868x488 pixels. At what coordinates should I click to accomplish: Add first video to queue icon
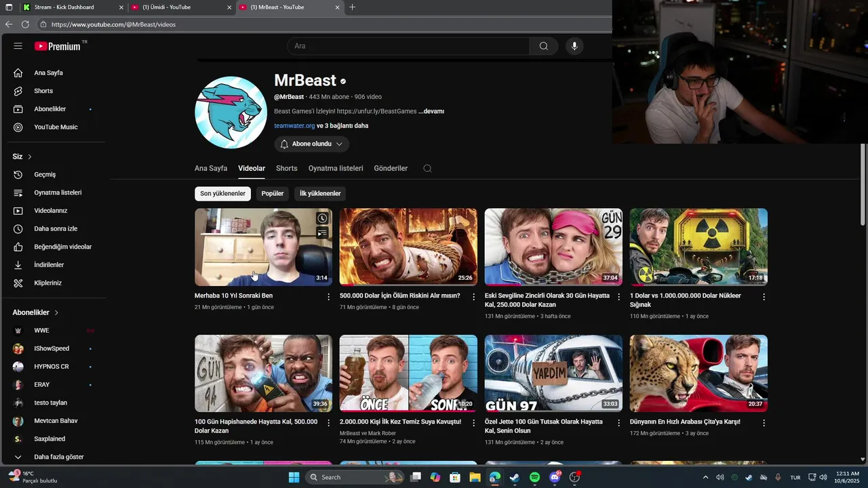click(x=322, y=233)
